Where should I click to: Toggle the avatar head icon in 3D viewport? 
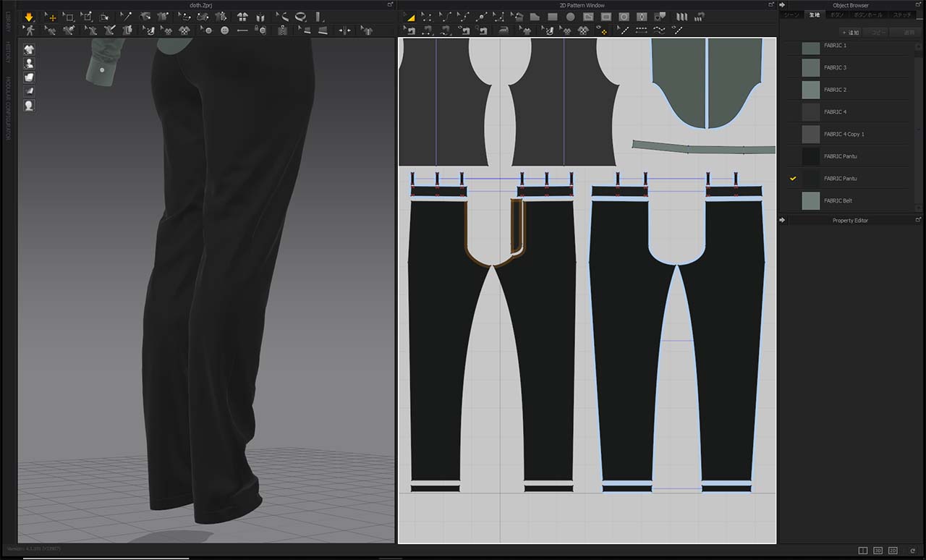tap(29, 105)
